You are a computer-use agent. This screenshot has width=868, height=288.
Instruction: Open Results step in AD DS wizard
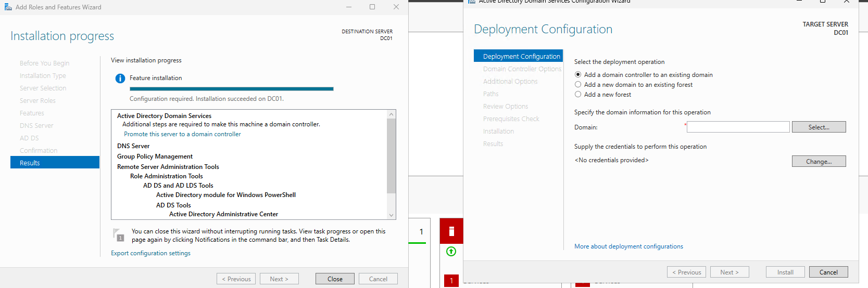pyautogui.click(x=493, y=144)
